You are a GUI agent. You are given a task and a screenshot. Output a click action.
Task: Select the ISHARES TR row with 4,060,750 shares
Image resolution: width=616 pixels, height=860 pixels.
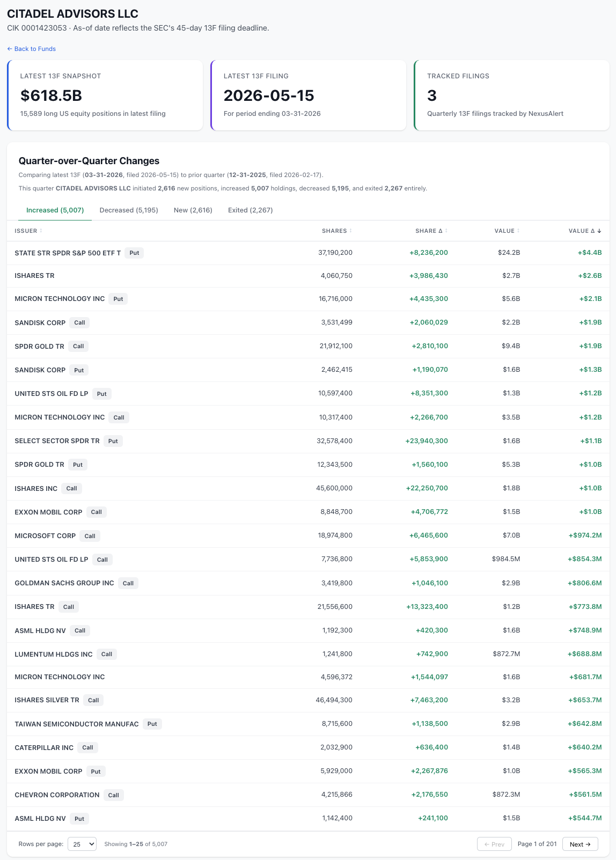pyautogui.click(x=308, y=276)
